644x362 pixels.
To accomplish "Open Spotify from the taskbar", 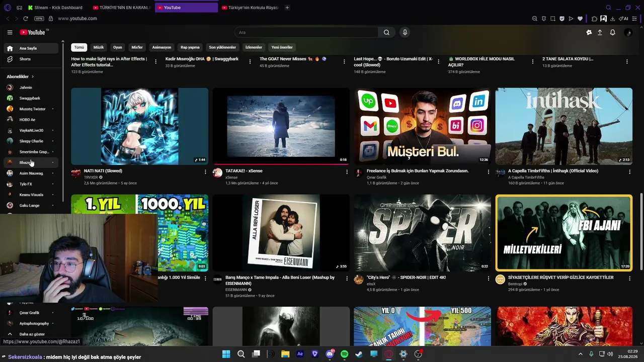I will point(344,354).
